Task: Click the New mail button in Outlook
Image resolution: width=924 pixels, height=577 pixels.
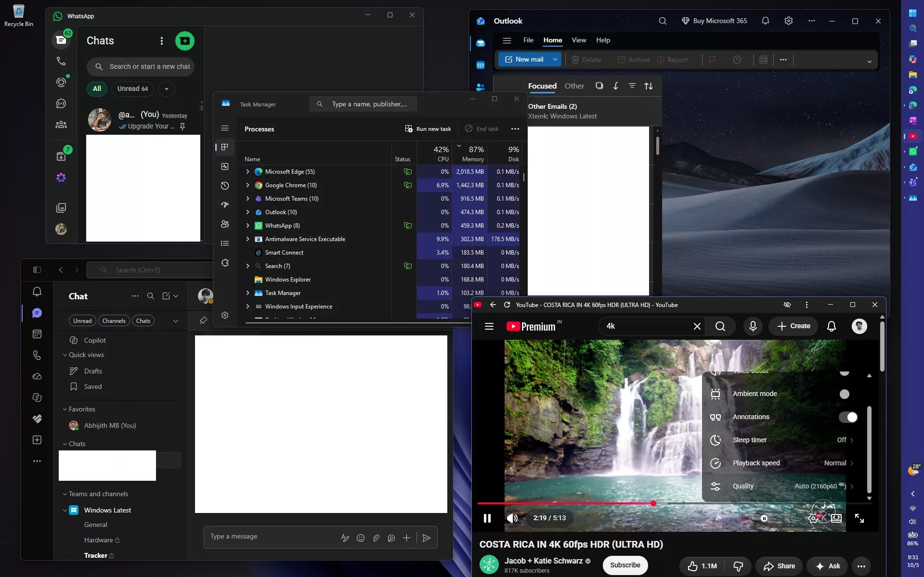Action: (x=524, y=60)
